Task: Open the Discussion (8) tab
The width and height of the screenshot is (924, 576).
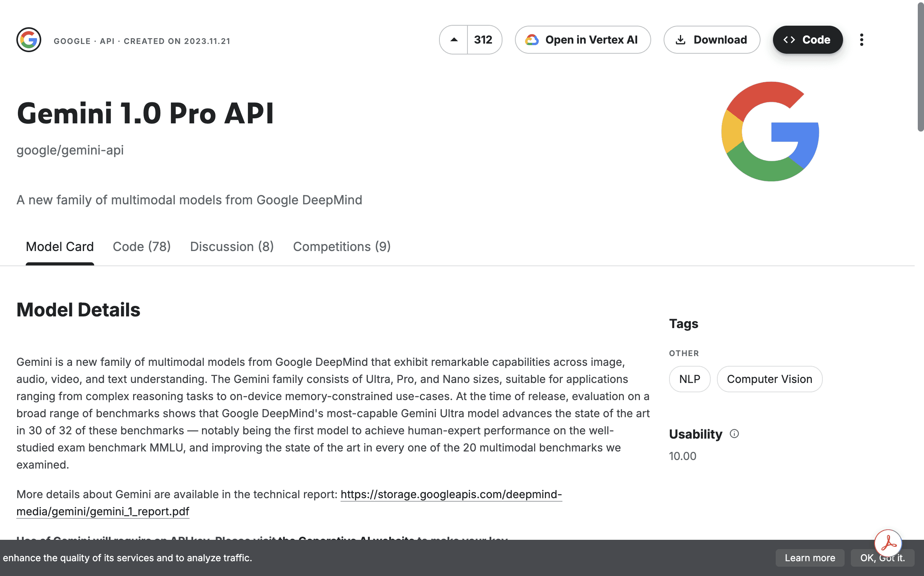Action: tap(232, 246)
